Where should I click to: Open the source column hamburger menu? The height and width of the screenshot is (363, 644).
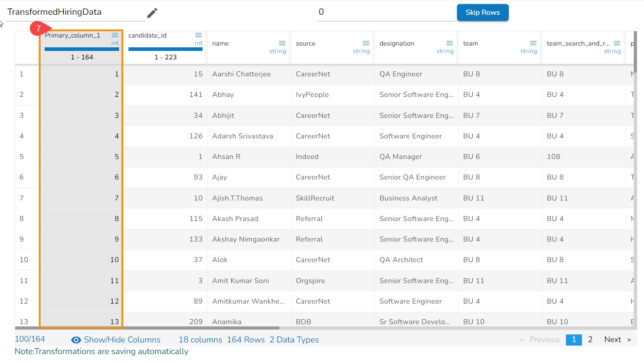pyautogui.click(x=366, y=43)
